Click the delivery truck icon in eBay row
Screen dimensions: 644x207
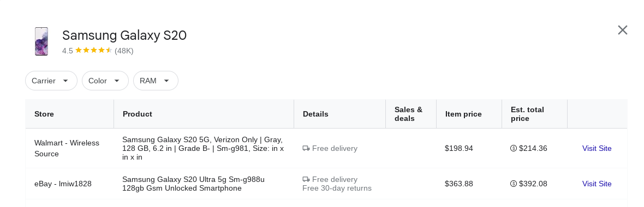pyautogui.click(x=306, y=179)
